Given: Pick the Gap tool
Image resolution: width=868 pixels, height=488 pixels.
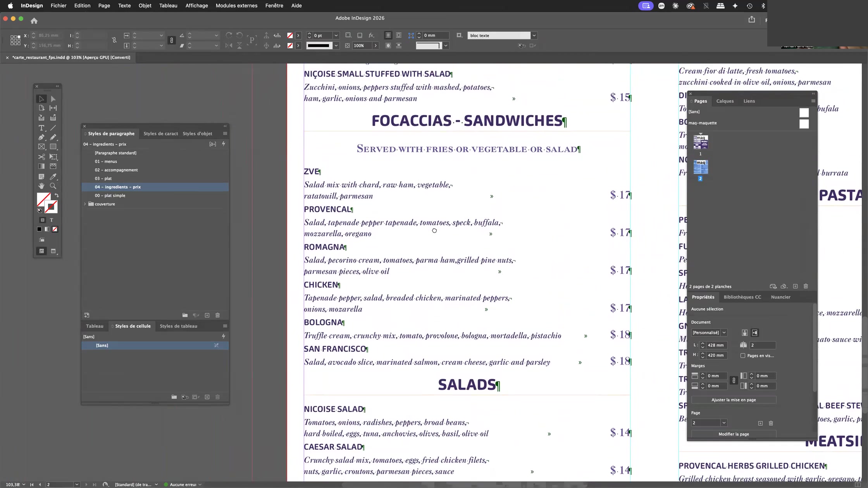Looking at the screenshot, I should (53, 108).
